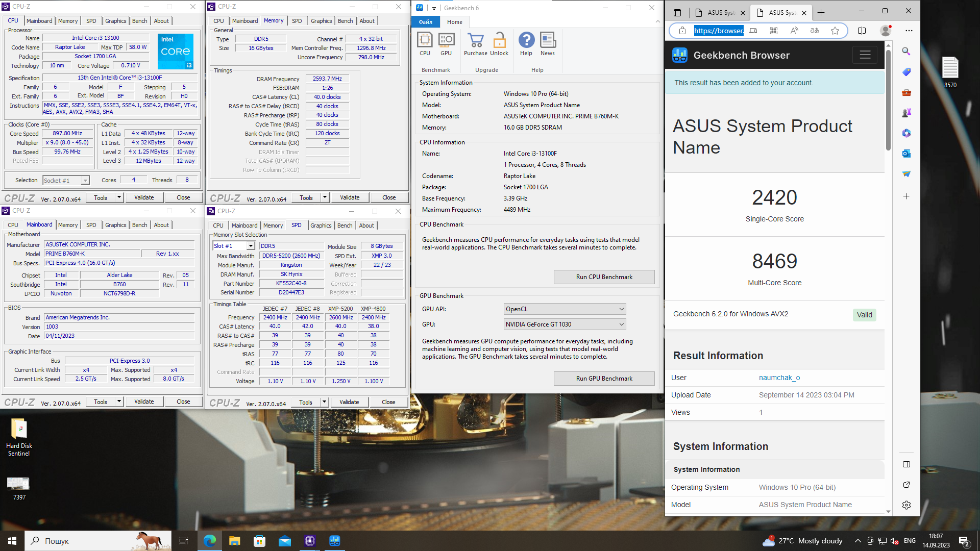This screenshot has width=980, height=551.
Task: Open weather widget 27°C Mostly cloudy
Action: (x=802, y=541)
